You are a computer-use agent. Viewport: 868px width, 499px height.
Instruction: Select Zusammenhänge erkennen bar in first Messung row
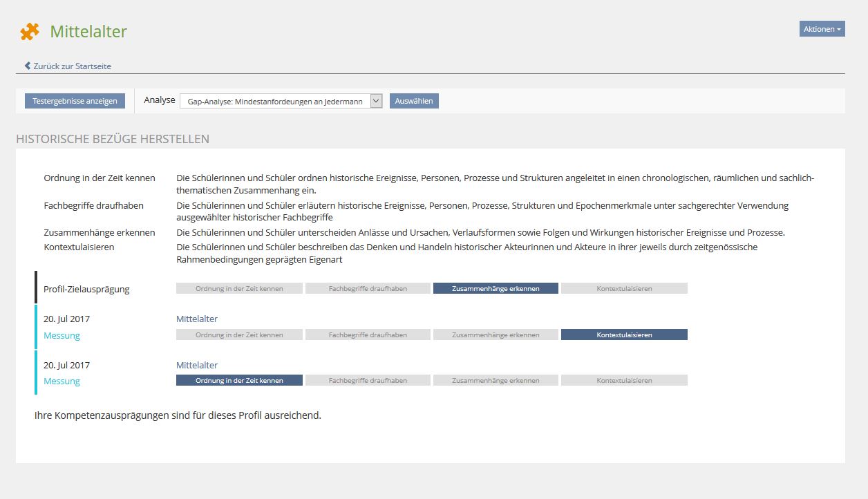(496, 335)
